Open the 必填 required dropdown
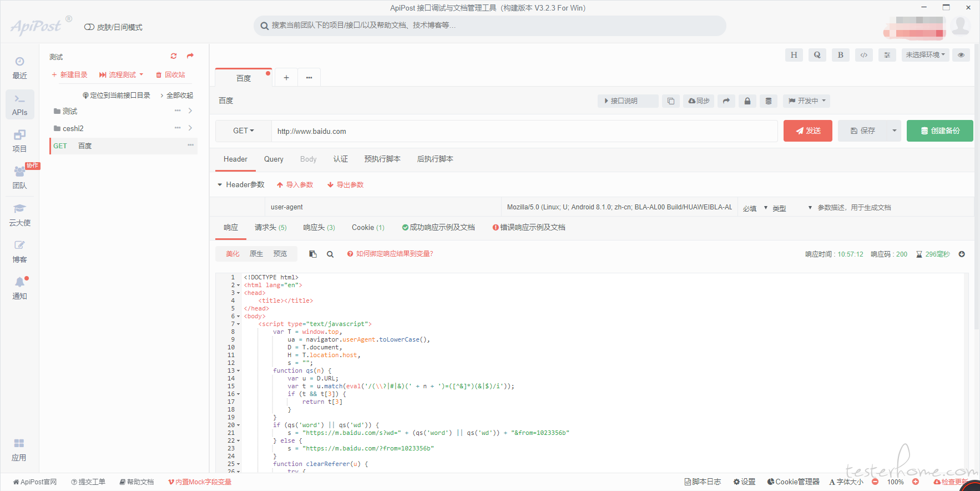Viewport: 980px width, 491px height. coord(755,208)
